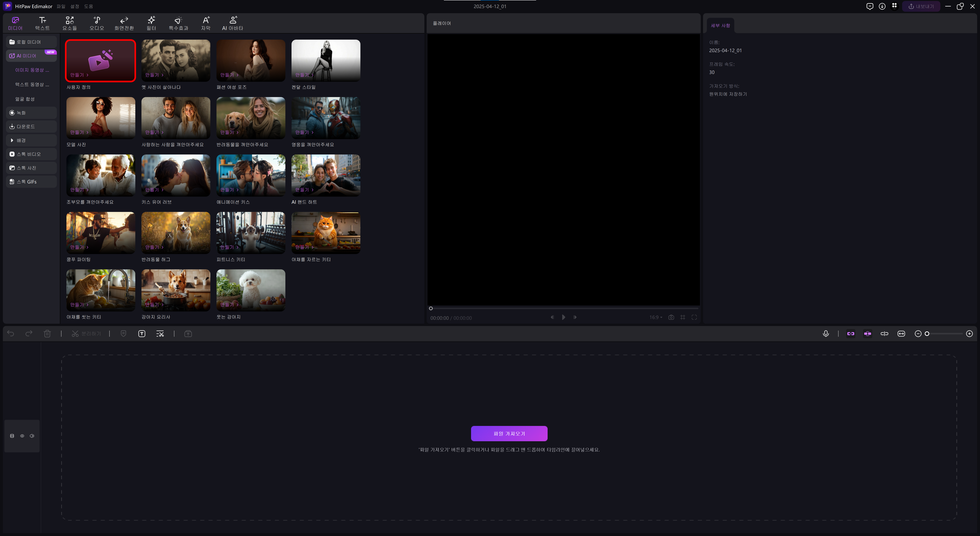
Task: Click the zoom-out minus icon on timeline
Action: [x=918, y=334]
